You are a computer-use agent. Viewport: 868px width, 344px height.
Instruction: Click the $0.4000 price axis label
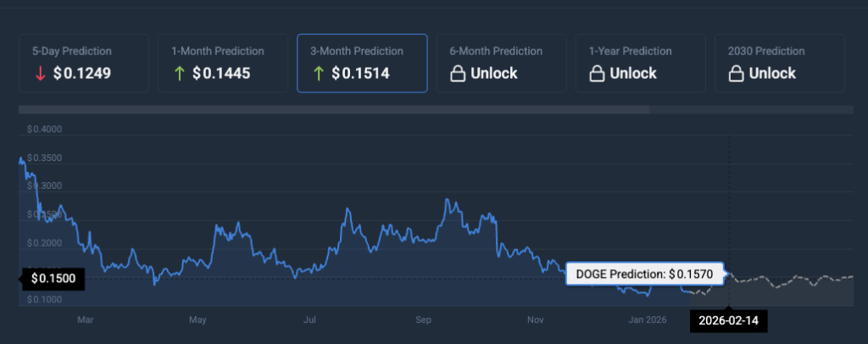click(44, 130)
